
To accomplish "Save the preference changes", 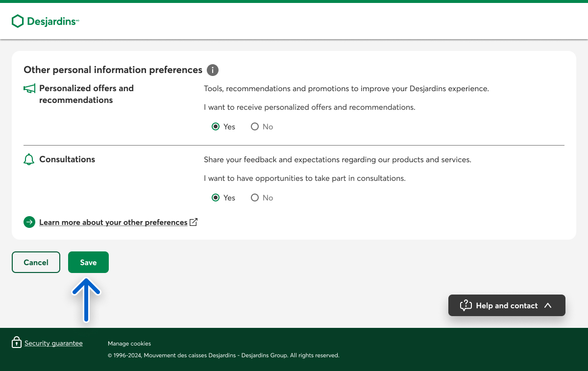I will tap(88, 262).
